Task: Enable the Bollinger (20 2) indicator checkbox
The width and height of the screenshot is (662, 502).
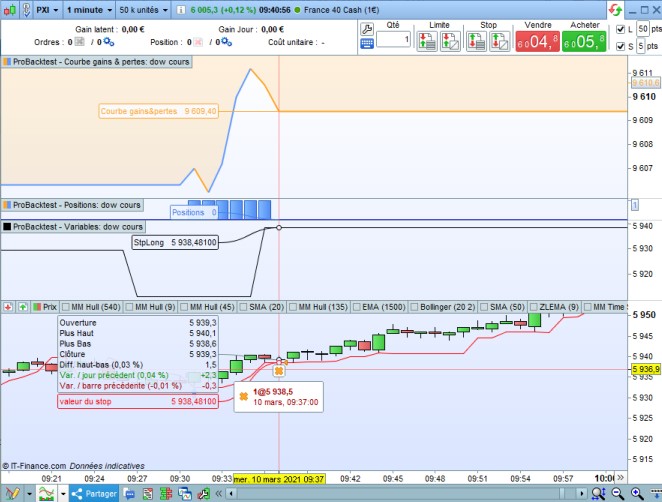Action: point(414,307)
